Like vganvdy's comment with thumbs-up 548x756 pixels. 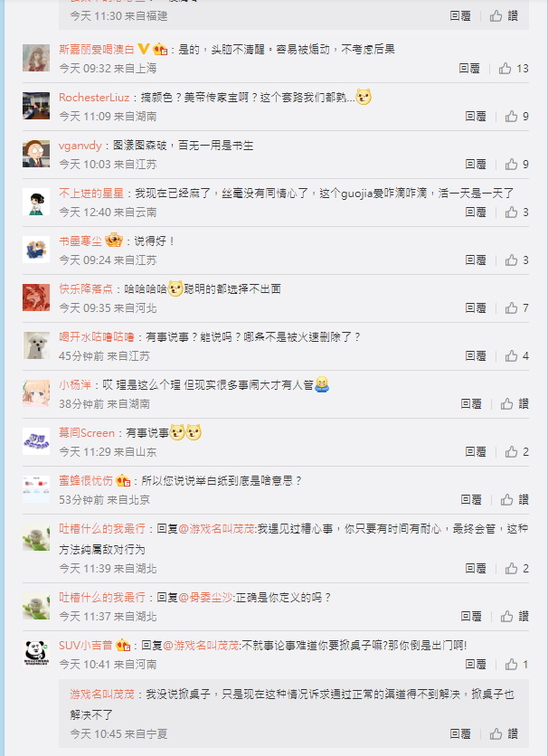coord(516,165)
